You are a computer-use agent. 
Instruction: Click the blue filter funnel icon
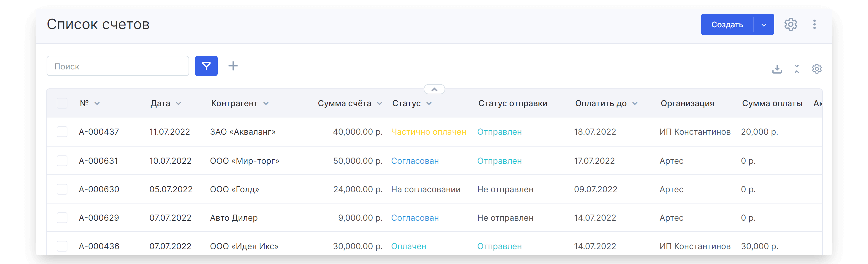tap(206, 66)
